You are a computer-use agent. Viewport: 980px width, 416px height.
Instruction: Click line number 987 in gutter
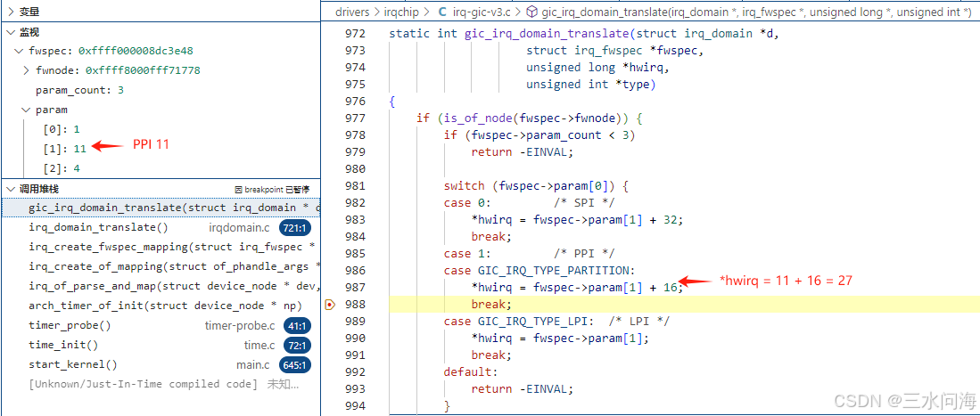pyautogui.click(x=357, y=288)
